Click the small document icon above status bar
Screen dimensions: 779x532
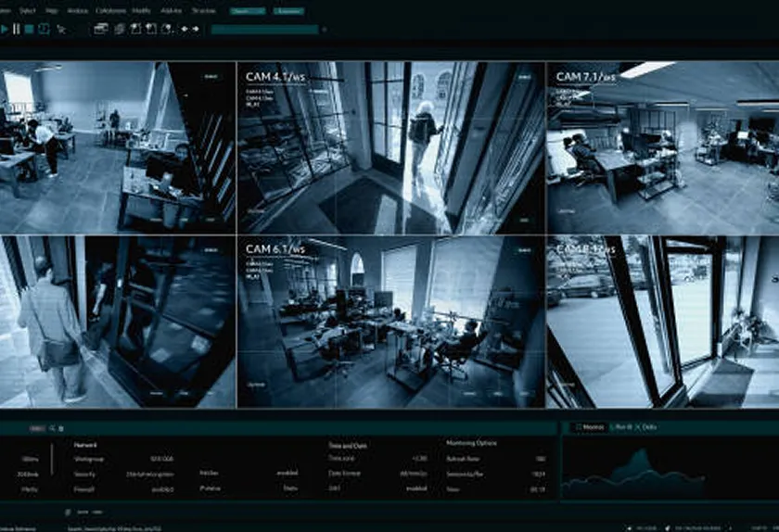[68, 513]
